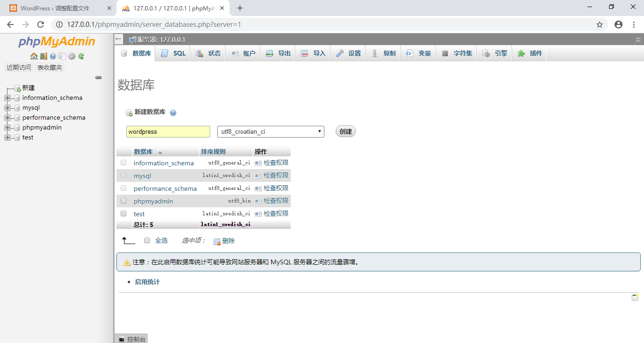Image resolution: width=644 pixels, height=343 pixels.
Task: Tick the performance_schema row checkbox
Action: point(124,188)
